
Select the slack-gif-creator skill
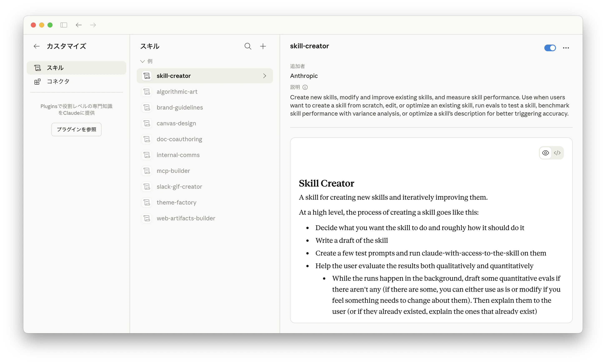click(x=179, y=187)
